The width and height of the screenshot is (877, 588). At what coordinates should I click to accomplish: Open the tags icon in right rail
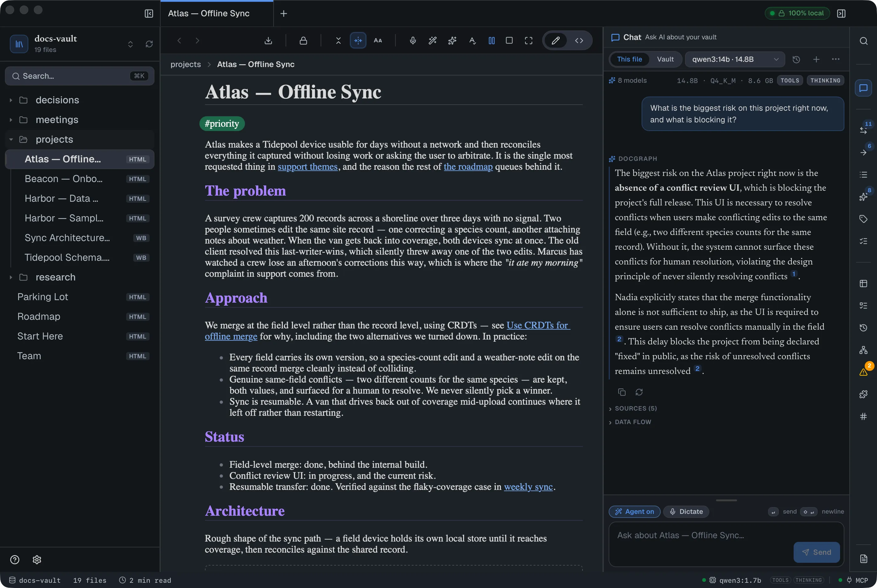863,219
